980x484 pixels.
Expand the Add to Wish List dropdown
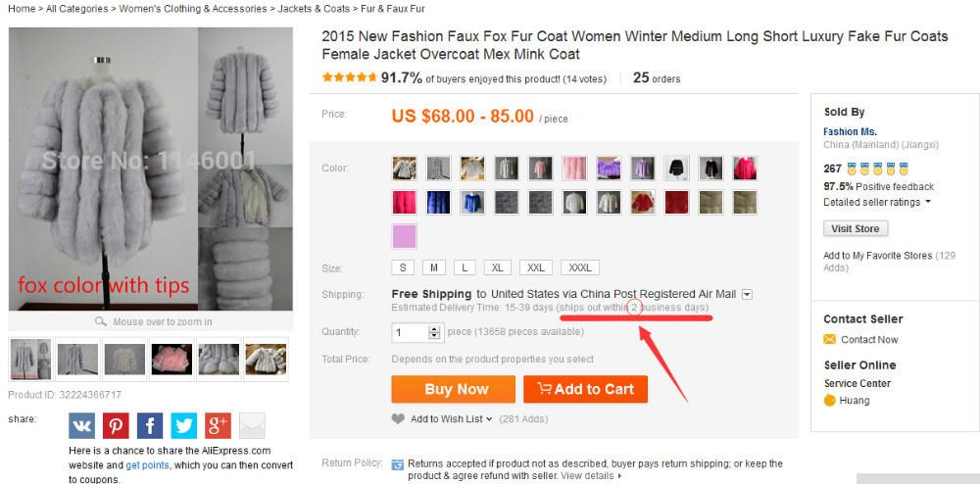488,419
